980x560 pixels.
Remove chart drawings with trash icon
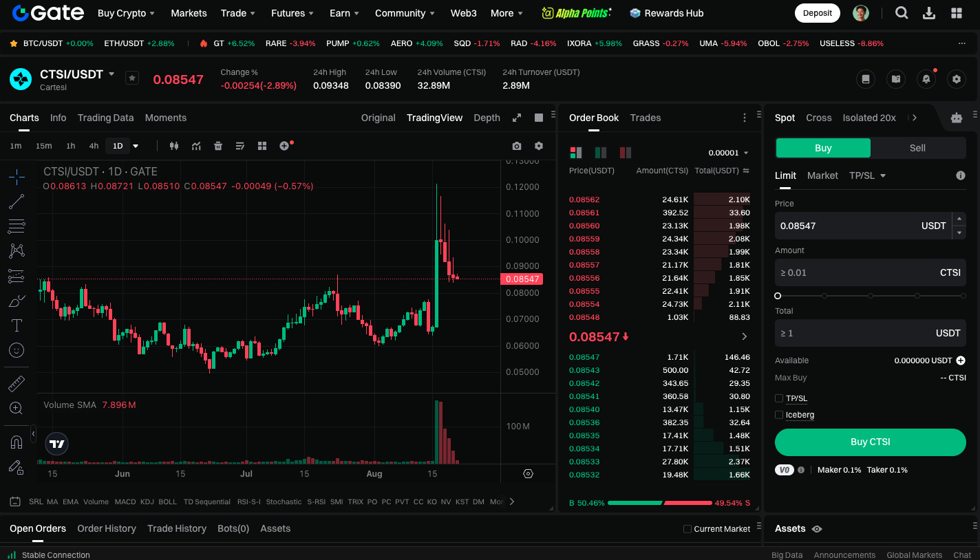pyautogui.click(x=218, y=146)
